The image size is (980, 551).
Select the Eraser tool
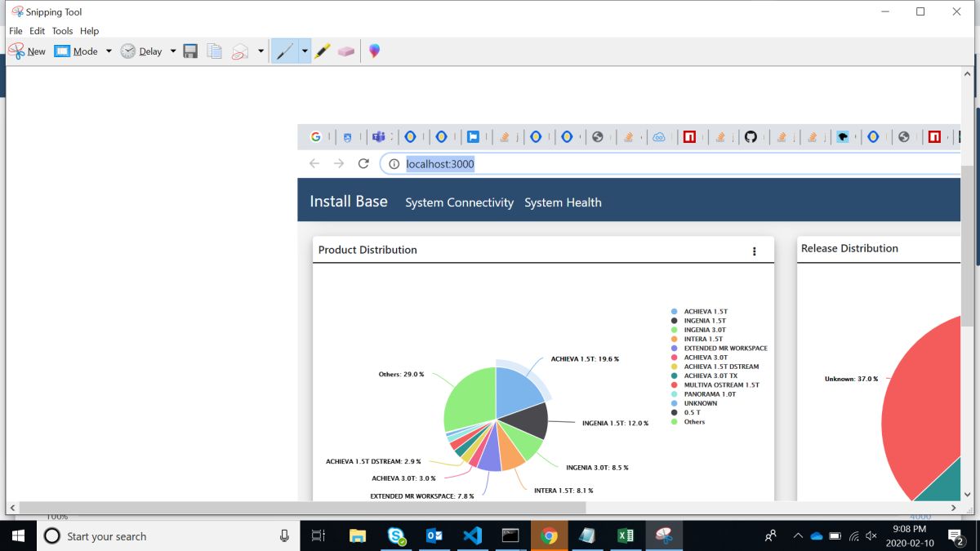(345, 51)
